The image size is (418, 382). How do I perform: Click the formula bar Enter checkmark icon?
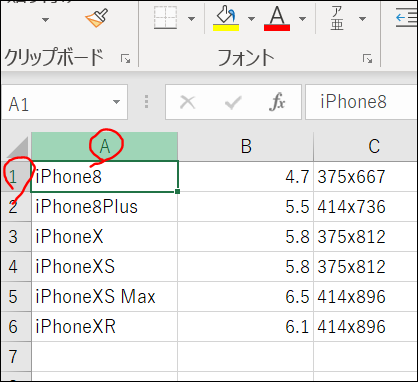pos(233,102)
